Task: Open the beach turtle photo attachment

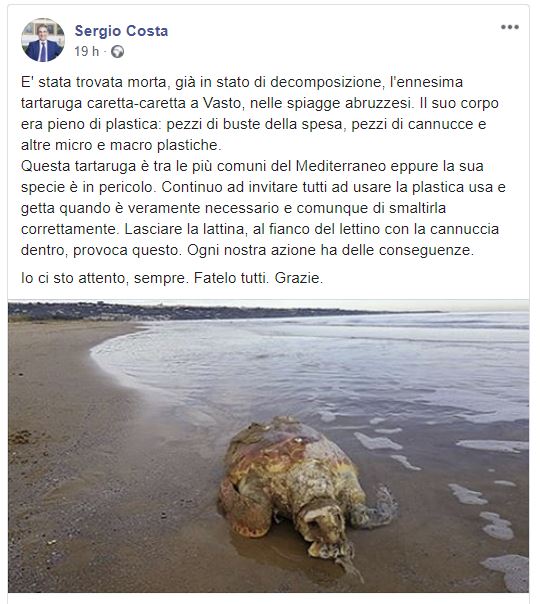Action: [268, 446]
